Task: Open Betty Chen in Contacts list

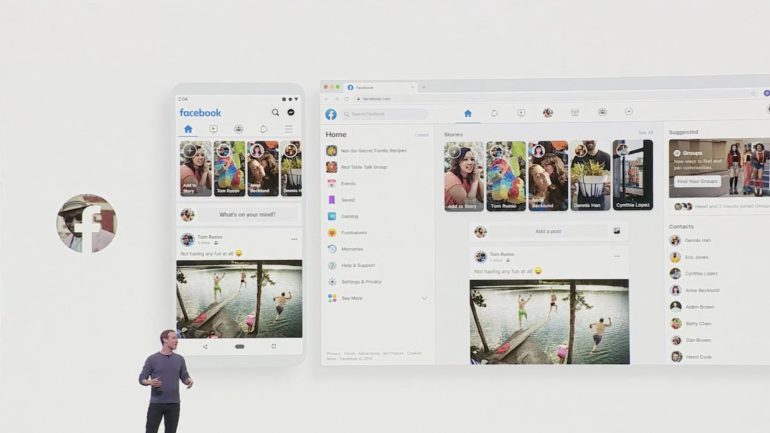Action: coord(691,324)
